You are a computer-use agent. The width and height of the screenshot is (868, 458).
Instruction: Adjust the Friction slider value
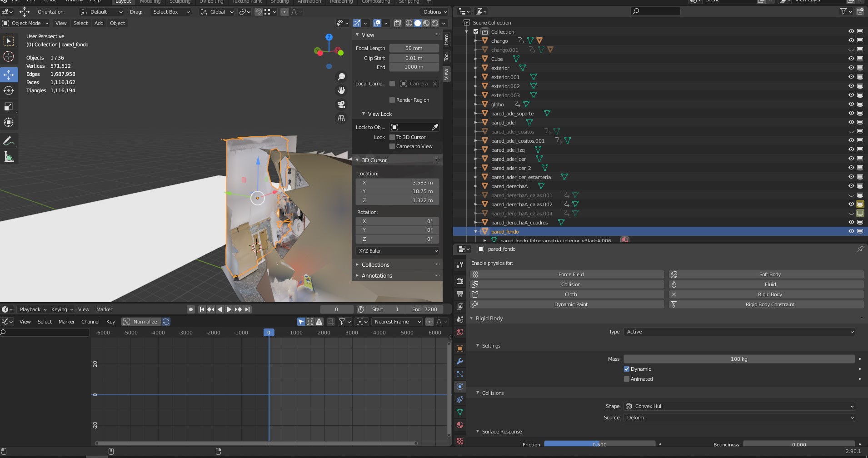tap(599, 444)
